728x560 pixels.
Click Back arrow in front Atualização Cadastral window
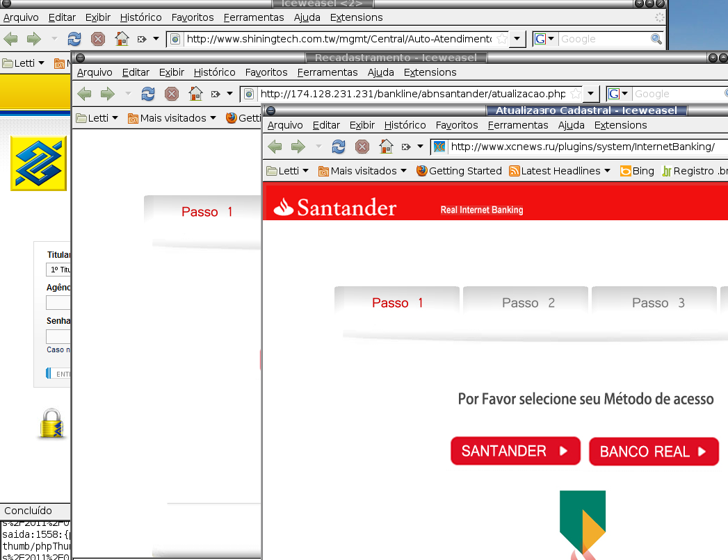[x=275, y=147]
